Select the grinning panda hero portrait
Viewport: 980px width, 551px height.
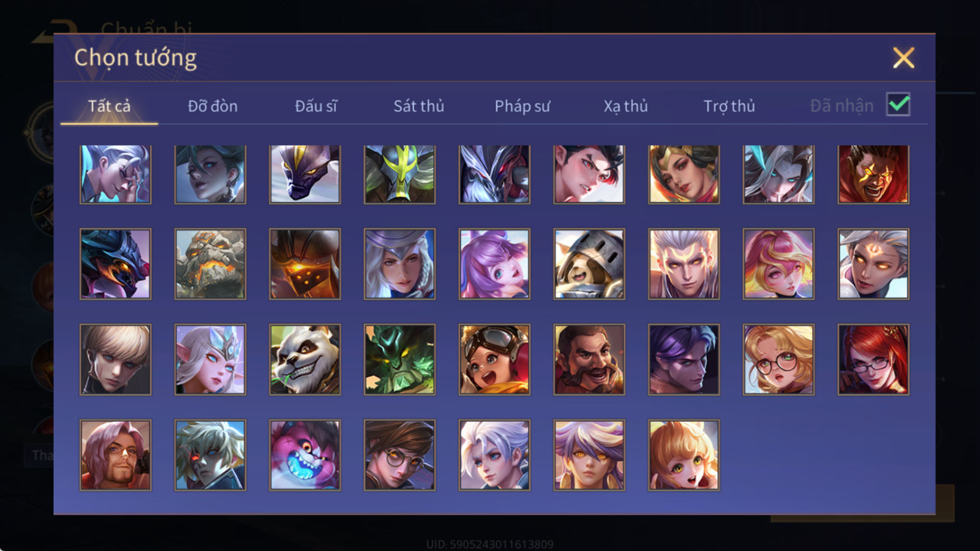pyautogui.click(x=305, y=359)
